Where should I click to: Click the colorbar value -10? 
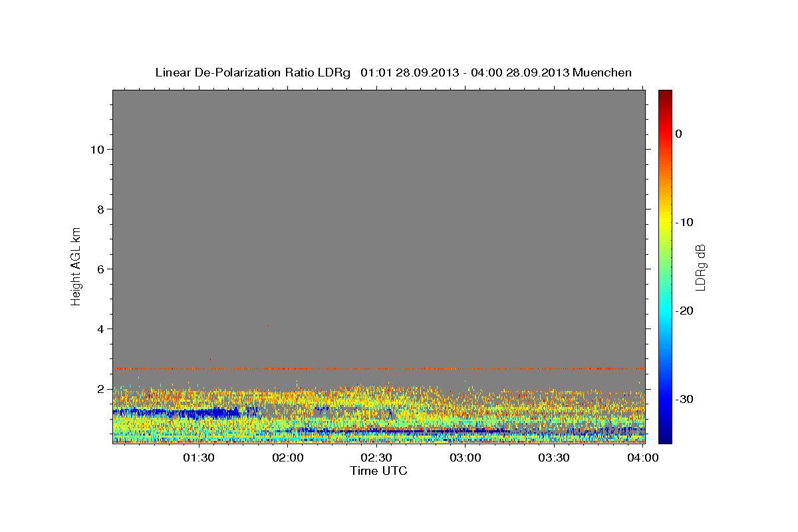(x=685, y=222)
